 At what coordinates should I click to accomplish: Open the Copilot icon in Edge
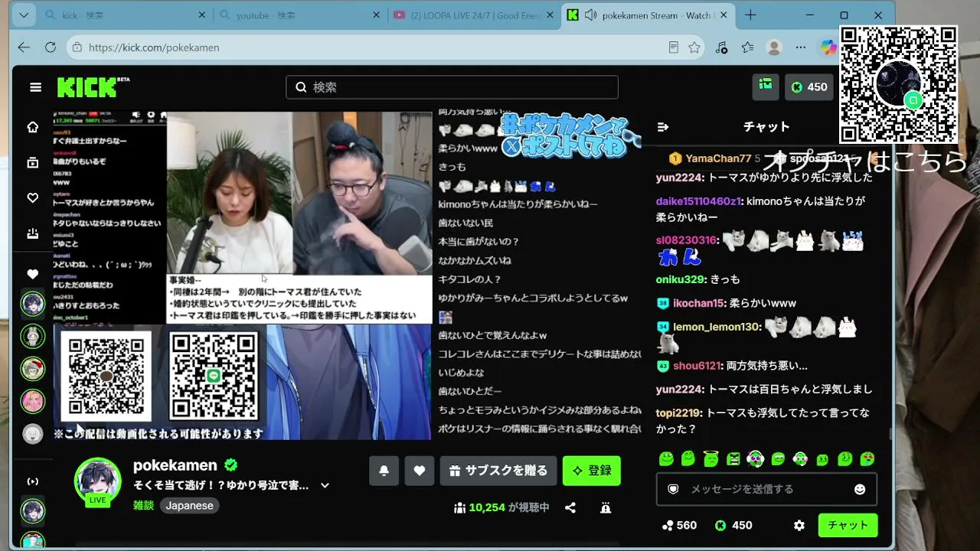pos(828,47)
